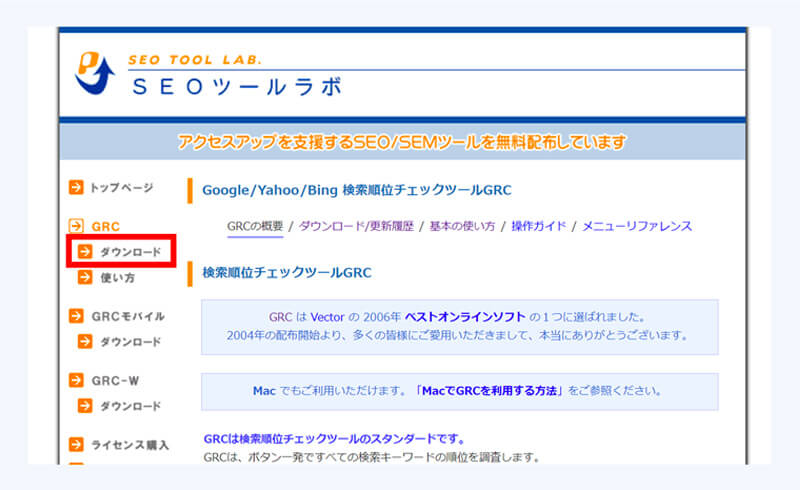Open the GRC sidebar link
Screen dimensions: 800x490
[x=106, y=226]
